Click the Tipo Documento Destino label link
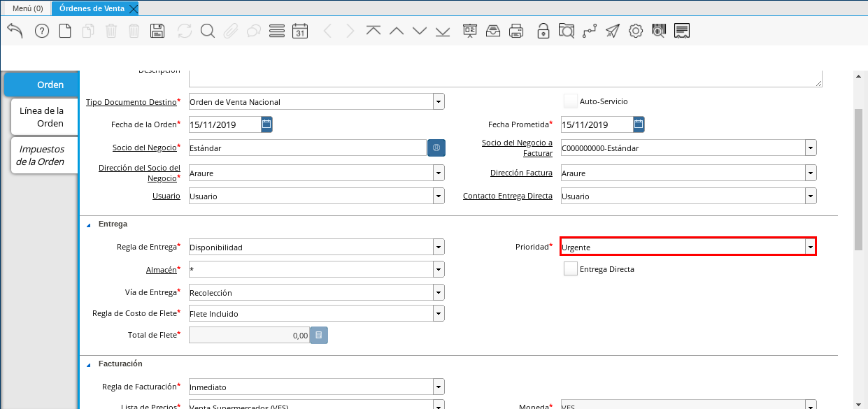Image resolution: width=868 pixels, height=409 pixels. pos(131,102)
